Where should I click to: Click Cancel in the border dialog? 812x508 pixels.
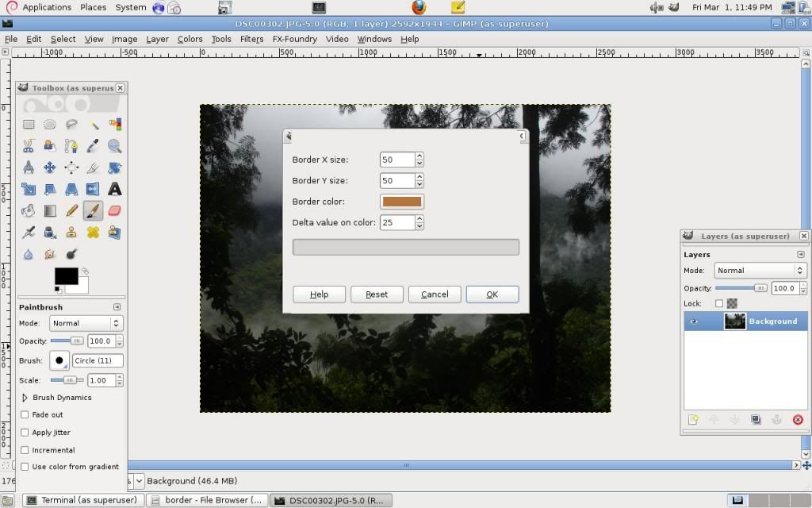pyautogui.click(x=435, y=294)
